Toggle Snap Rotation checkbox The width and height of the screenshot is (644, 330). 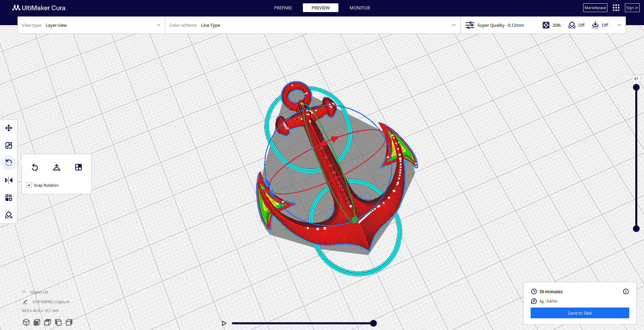(29, 185)
